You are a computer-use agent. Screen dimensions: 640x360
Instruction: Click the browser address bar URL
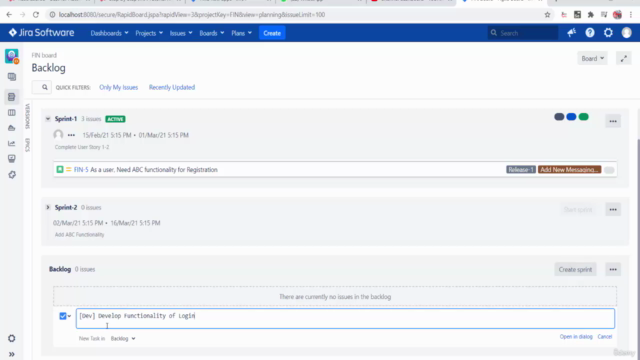coord(192,15)
